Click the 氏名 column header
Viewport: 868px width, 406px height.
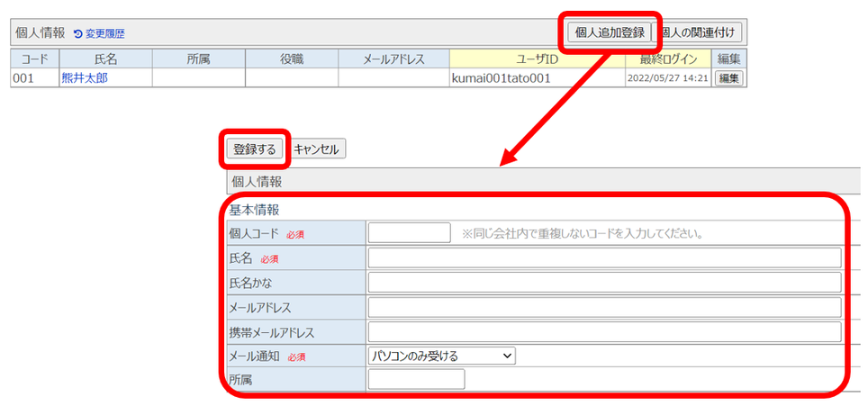pyautogui.click(x=105, y=59)
